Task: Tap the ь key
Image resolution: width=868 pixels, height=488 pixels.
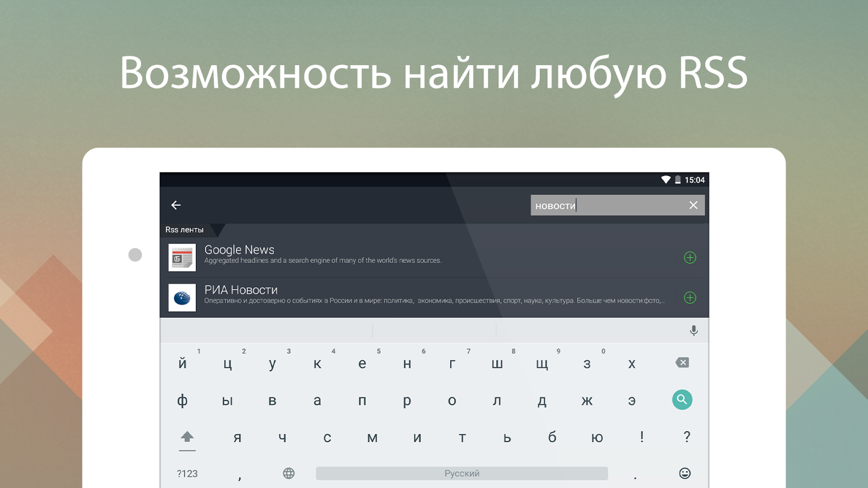Action: pos(507,438)
